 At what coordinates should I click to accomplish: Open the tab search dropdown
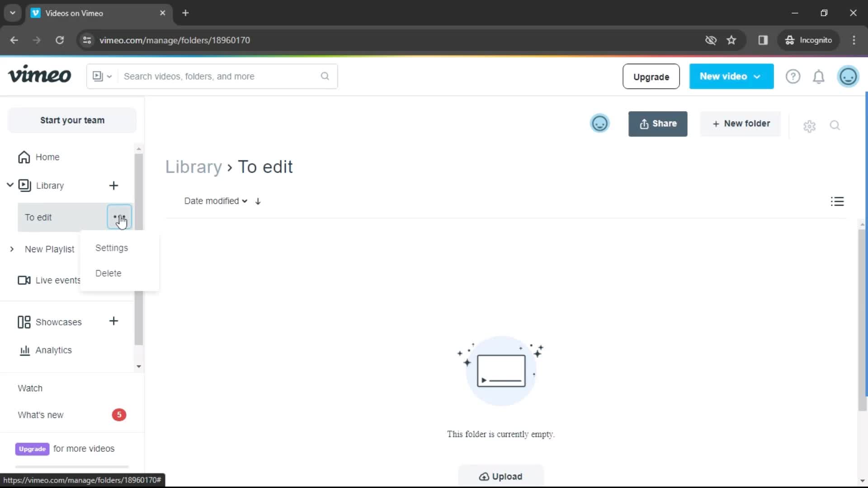(x=13, y=13)
